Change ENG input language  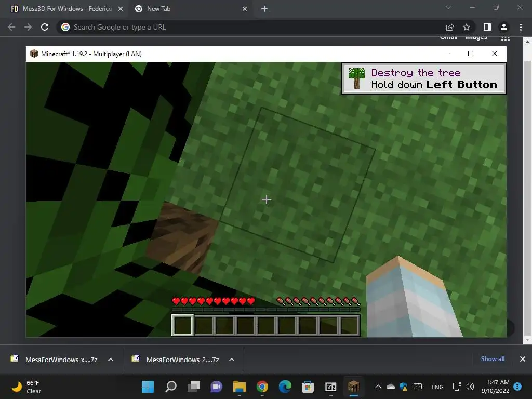tap(437, 387)
